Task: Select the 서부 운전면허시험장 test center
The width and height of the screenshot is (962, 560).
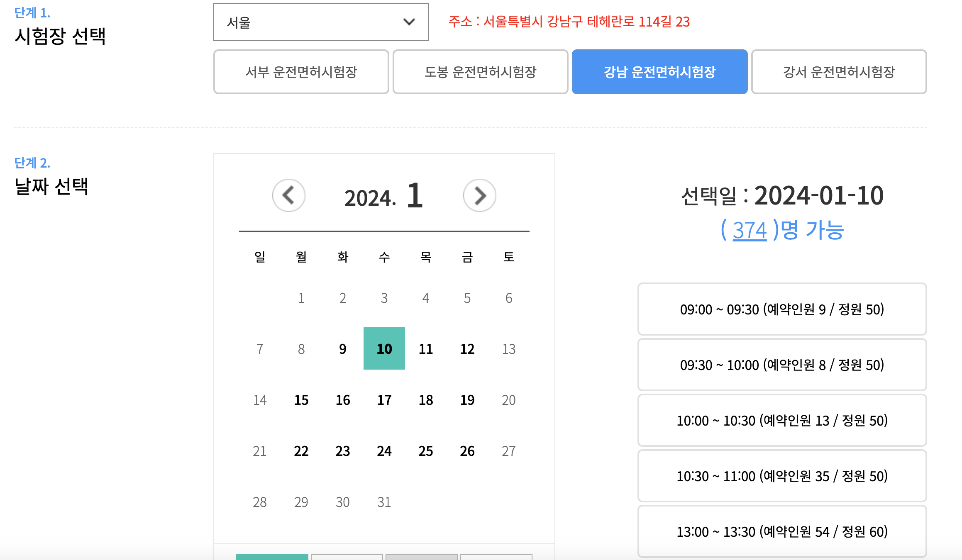Action: coord(300,71)
